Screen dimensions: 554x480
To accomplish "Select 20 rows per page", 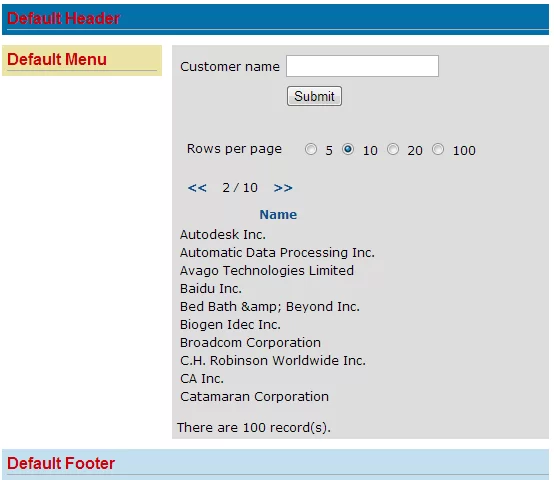I will click(x=393, y=149).
